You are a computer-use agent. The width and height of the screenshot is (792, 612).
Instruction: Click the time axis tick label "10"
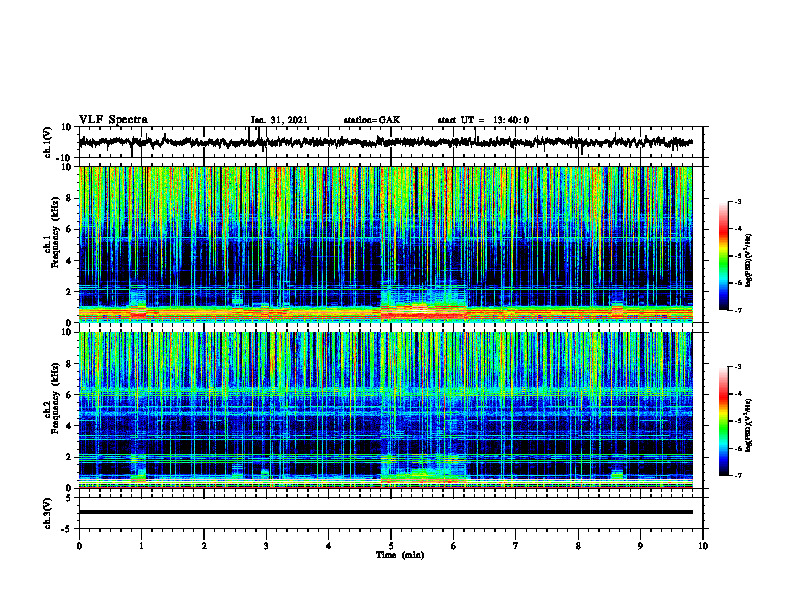coord(703,546)
